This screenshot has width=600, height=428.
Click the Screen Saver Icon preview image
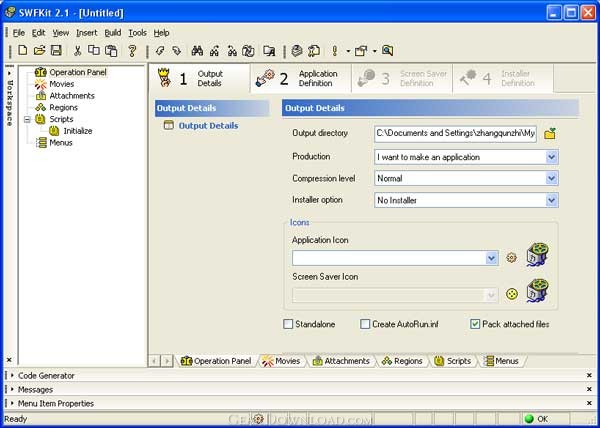(538, 290)
